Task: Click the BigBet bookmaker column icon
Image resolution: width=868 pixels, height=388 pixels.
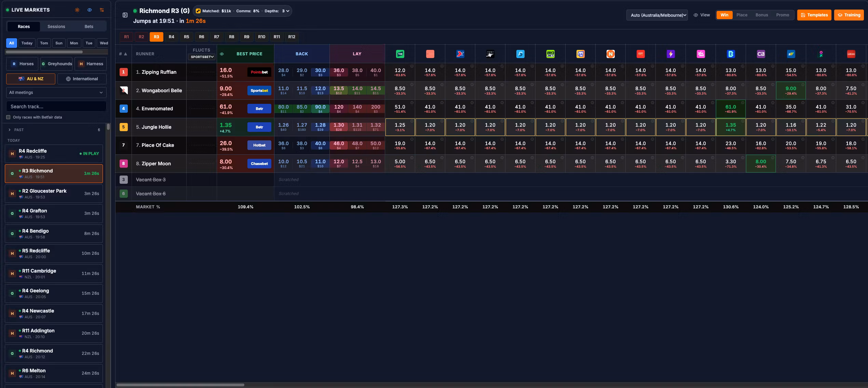Action: [550, 54]
